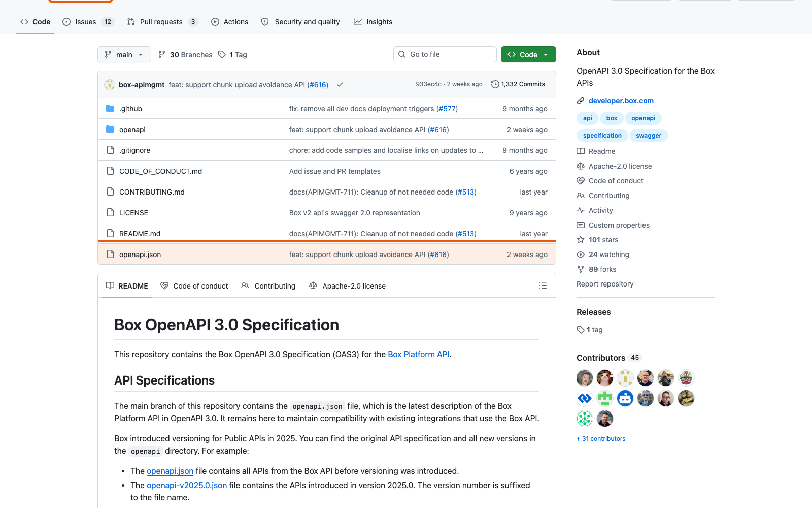Click the Go to file search field
This screenshot has height=508, width=812.
pos(445,54)
